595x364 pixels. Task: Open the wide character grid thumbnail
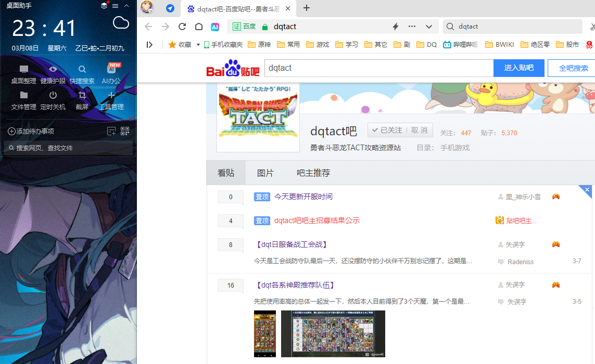click(x=333, y=334)
